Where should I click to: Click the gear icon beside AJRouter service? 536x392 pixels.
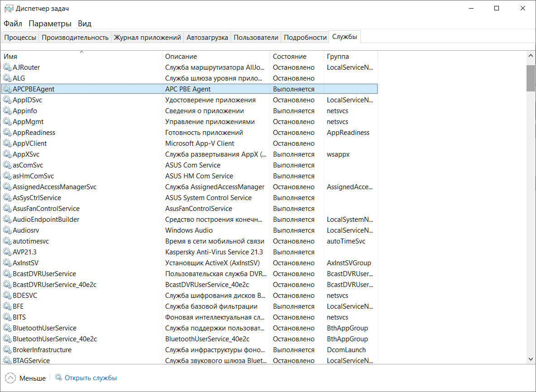point(7,67)
